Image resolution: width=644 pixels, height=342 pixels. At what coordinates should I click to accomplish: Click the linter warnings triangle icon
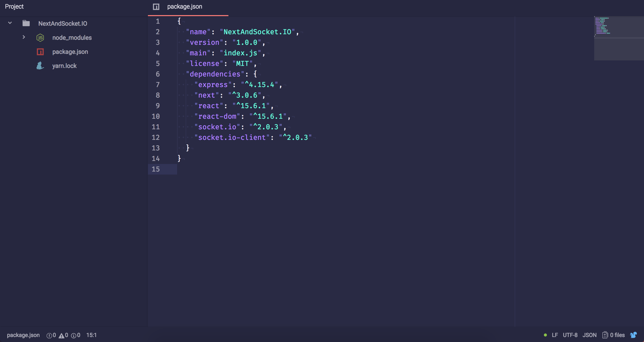click(61, 335)
